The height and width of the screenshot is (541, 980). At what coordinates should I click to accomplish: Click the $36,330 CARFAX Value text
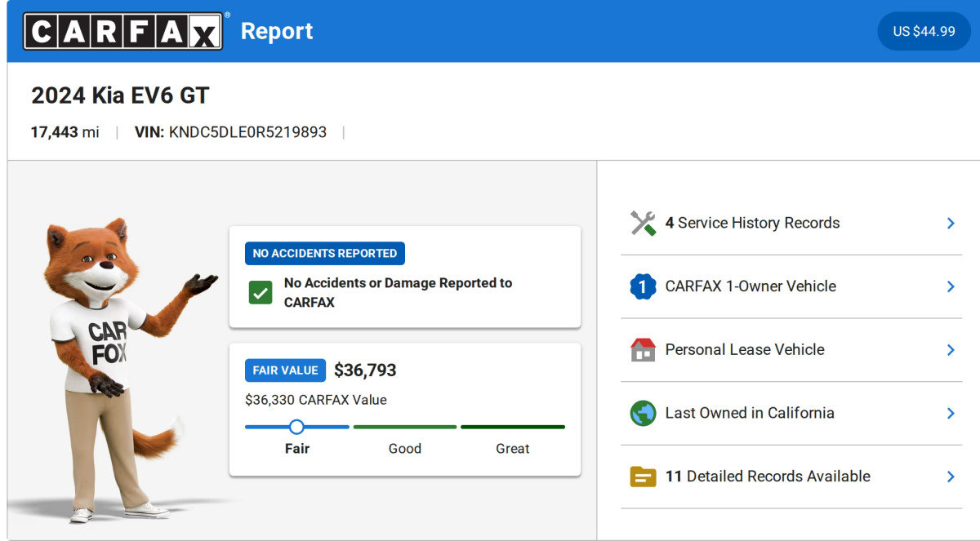point(316,400)
